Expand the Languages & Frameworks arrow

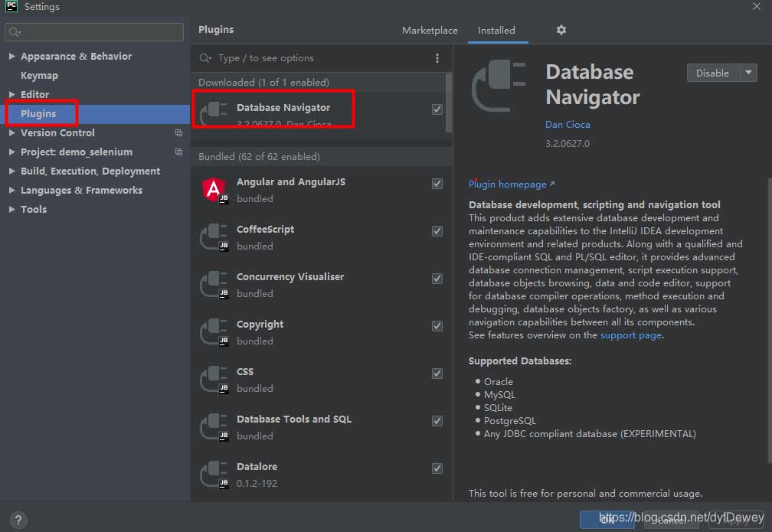tap(11, 190)
